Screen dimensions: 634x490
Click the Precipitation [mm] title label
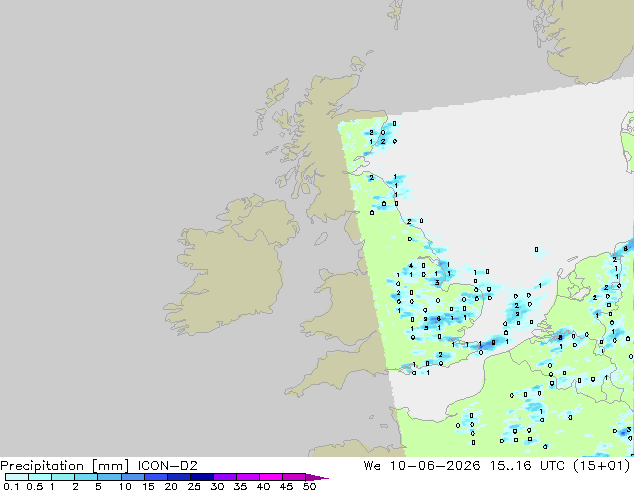coord(65,466)
